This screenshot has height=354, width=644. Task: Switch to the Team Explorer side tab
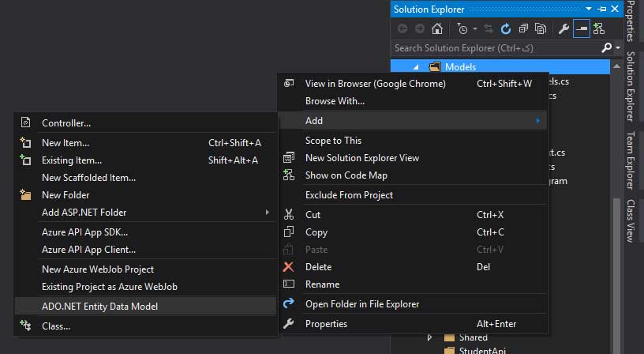pyautogui.click(x=631, y=162)
